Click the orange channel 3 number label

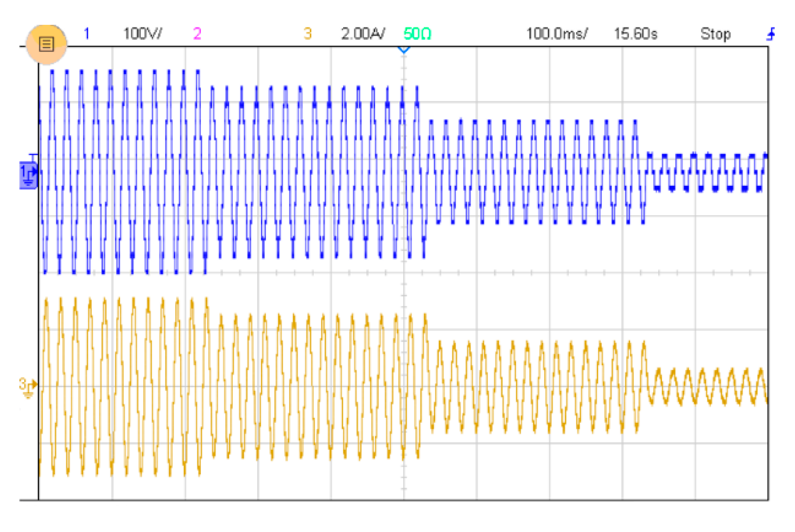coord(307,34)
